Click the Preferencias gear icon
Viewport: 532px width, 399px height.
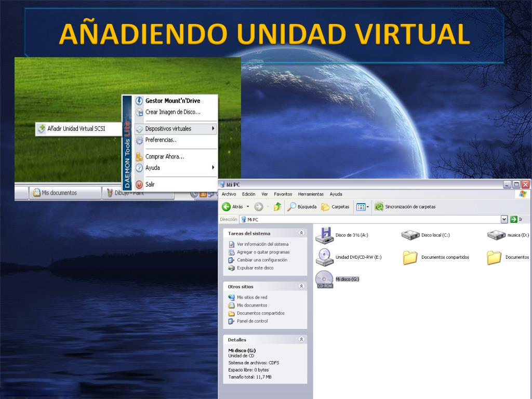(139, 140)
